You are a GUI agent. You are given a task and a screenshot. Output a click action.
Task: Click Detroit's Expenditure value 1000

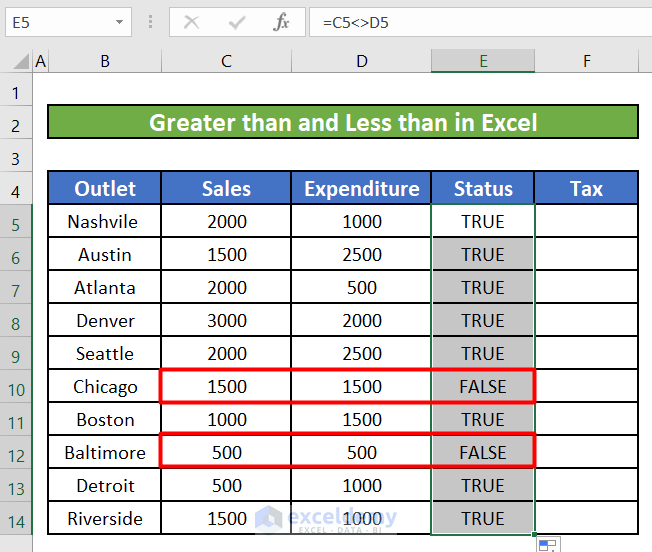(x=361, y=485)
